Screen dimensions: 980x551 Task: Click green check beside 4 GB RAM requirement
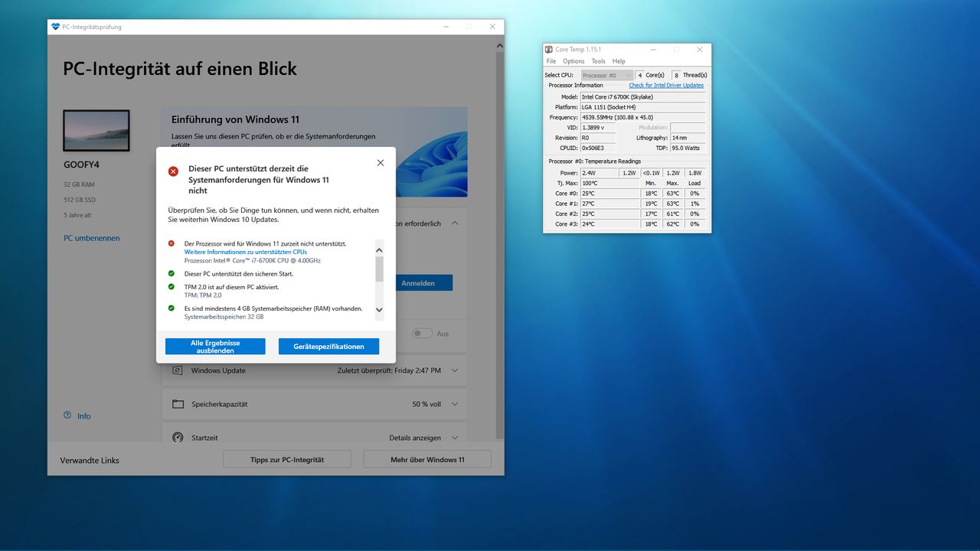[x=171, y=308]
